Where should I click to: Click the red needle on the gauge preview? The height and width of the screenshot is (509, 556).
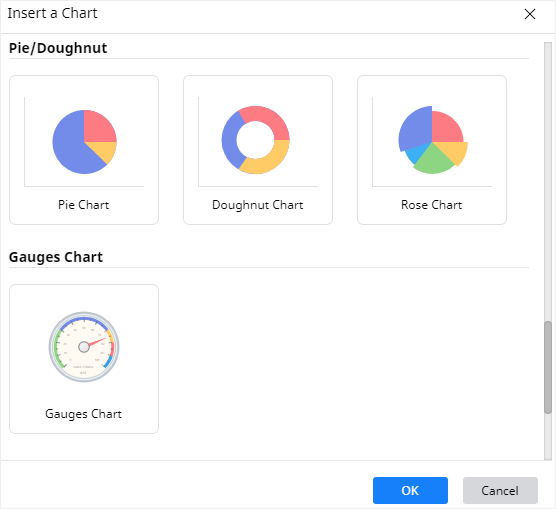[x=97, y=342]
